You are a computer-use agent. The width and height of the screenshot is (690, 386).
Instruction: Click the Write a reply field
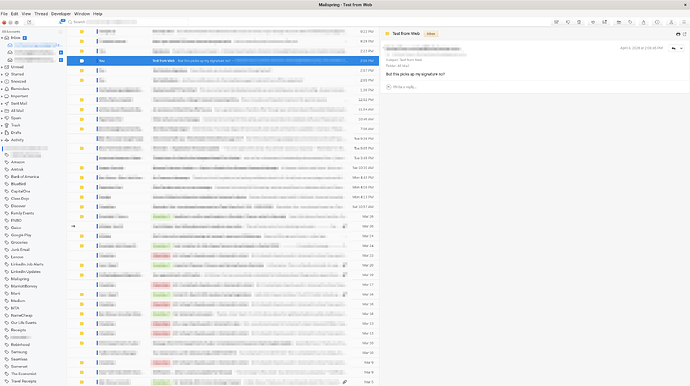pyautogui.click(x=535, y=87)
